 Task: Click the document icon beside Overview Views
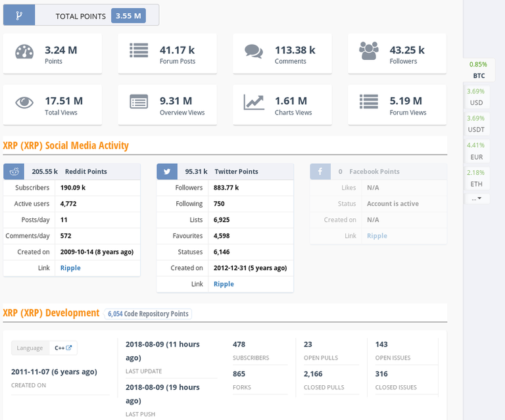pos(139,102)
